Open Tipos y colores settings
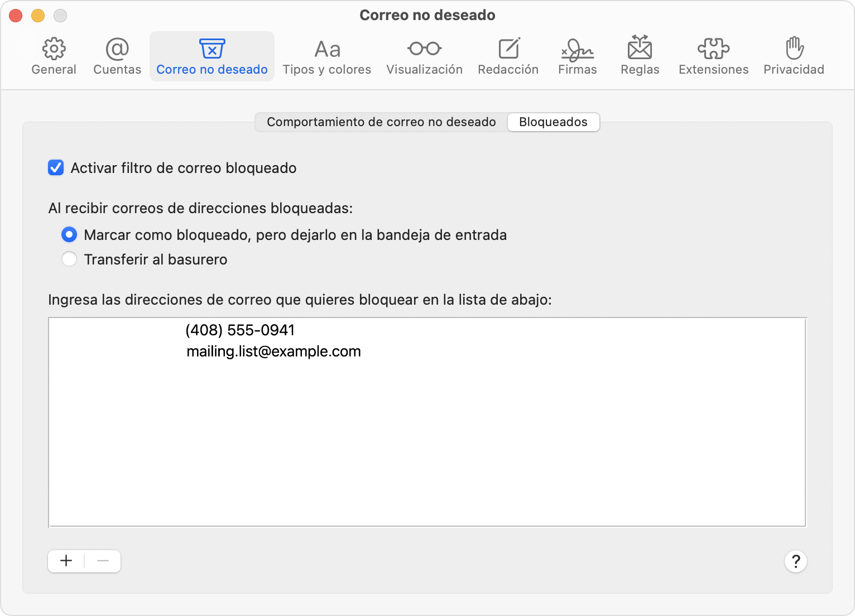Screen dimensions: 855x616 [x=327, y=55]
